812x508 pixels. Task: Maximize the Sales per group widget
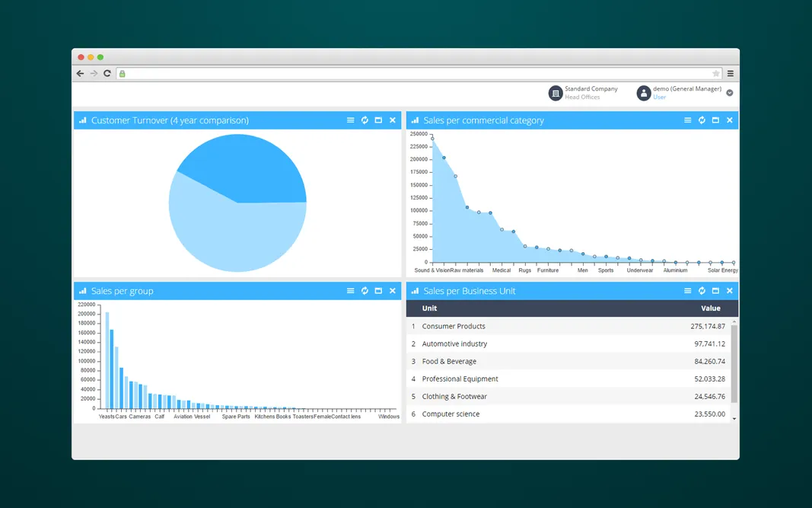point(378,290)
